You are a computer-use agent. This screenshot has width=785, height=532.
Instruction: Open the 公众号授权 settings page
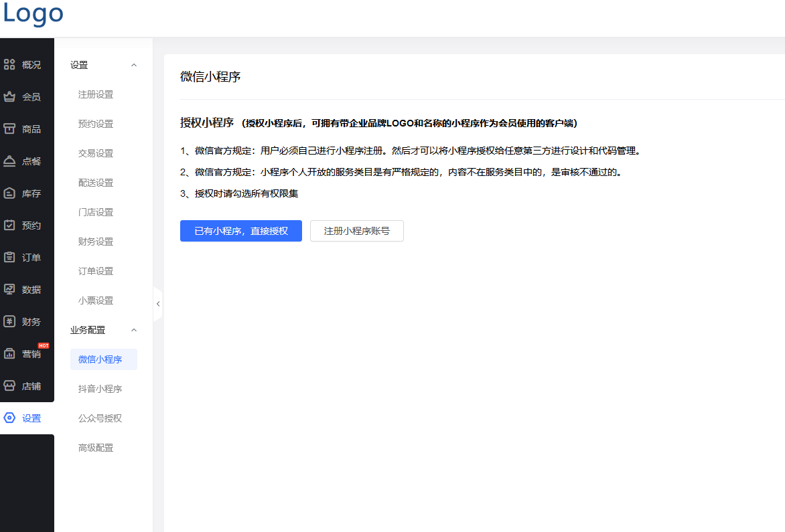(95, 418)
